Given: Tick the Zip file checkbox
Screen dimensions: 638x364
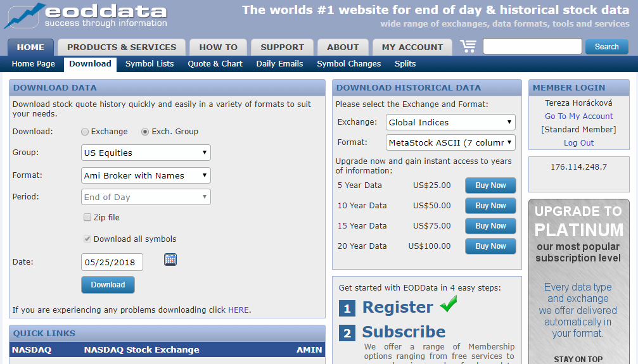Looking at the screenshot, I should tap(87, 217).
